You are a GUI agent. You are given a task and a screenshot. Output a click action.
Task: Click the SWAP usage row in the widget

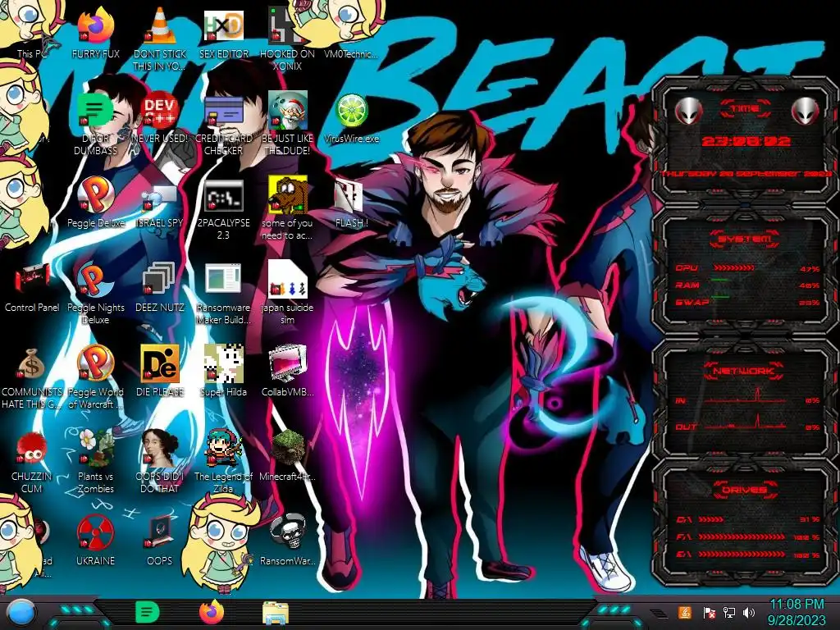747,302
